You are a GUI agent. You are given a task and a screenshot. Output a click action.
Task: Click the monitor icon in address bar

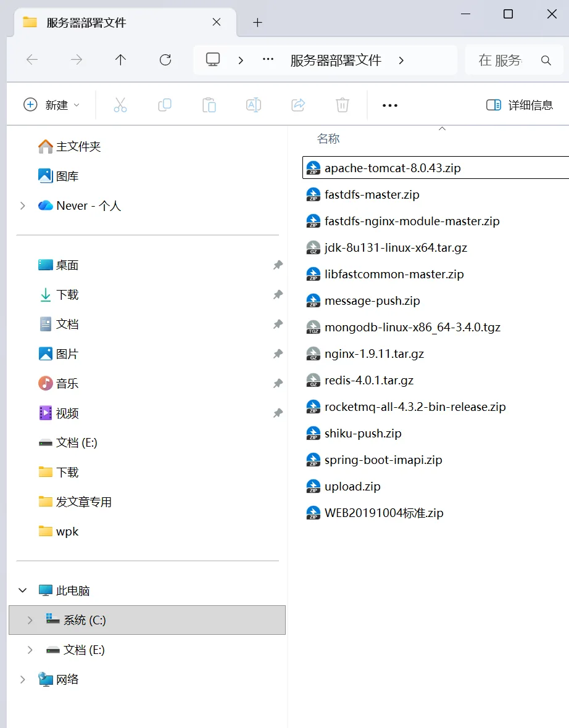[213, 59]
